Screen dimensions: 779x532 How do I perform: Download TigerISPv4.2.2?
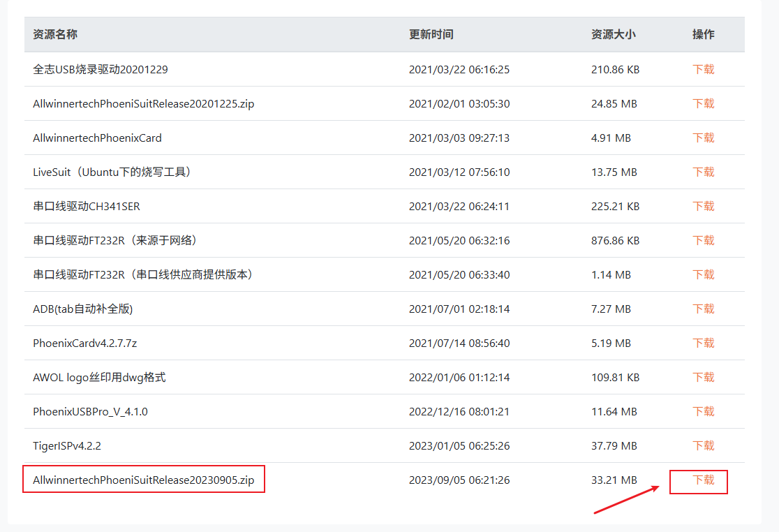coord(702,445)
